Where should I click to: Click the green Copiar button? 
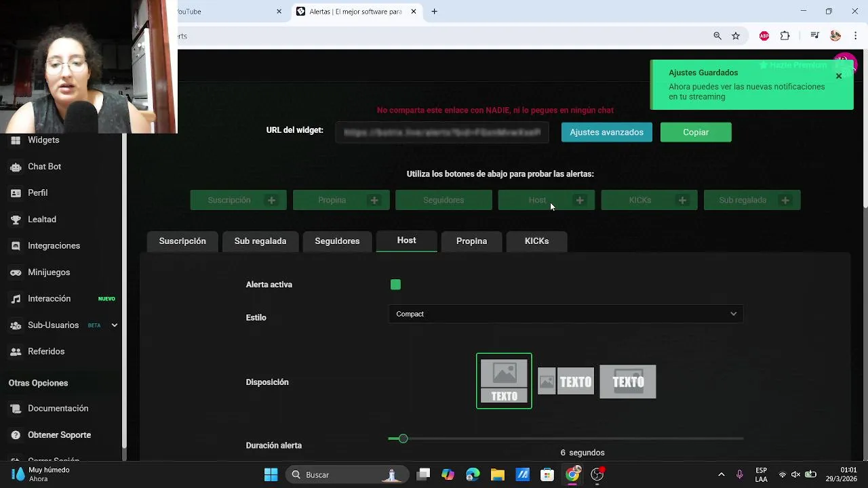(696, 132)
